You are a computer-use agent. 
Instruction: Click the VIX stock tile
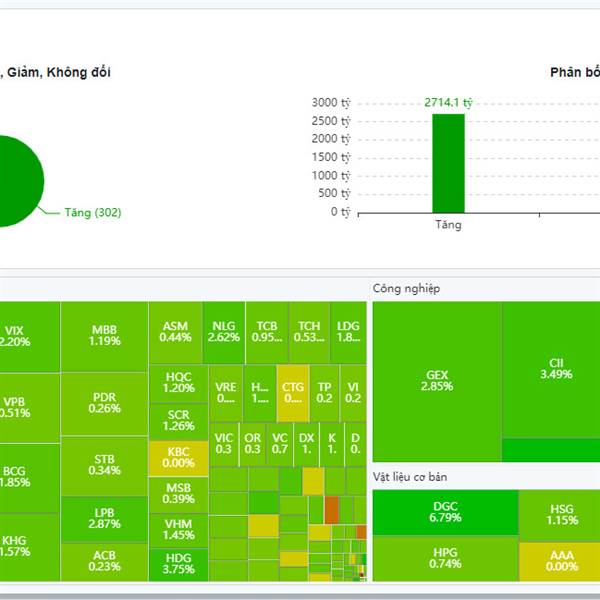click(14, 335)
